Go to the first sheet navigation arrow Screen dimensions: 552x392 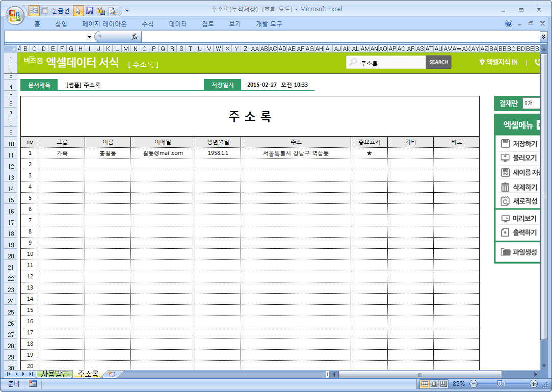coord(9,374)
